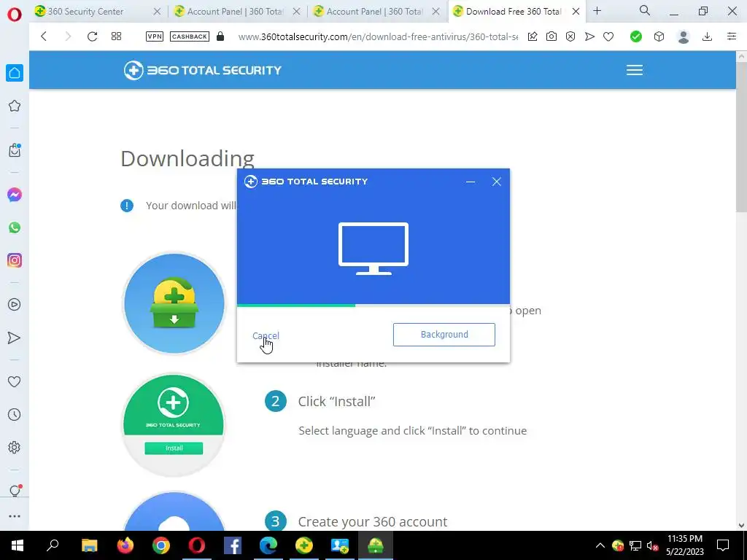Open sidebar Shopping bag icon
Image resolution: width=747 pixels, height=560 pixels.
[x=15, y=150]
